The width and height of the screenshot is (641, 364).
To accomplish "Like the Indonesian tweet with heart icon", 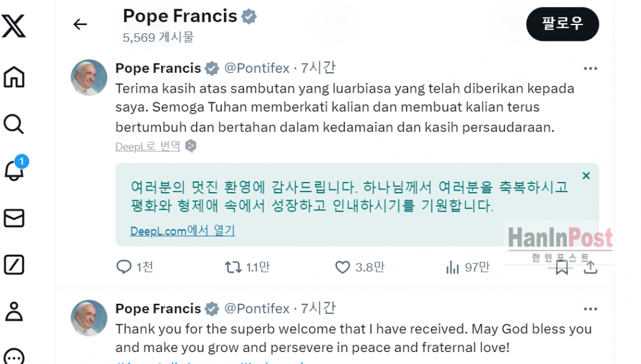I will [342, 267].
